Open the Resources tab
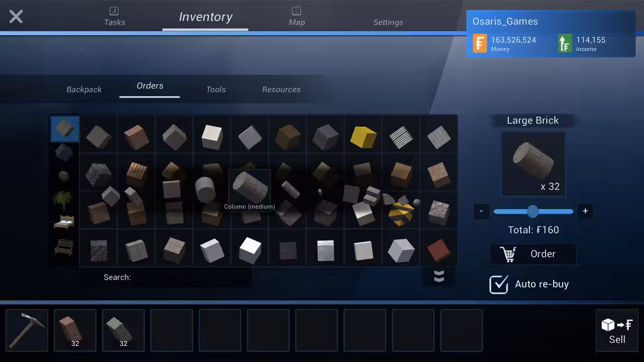 click(281, 89)
